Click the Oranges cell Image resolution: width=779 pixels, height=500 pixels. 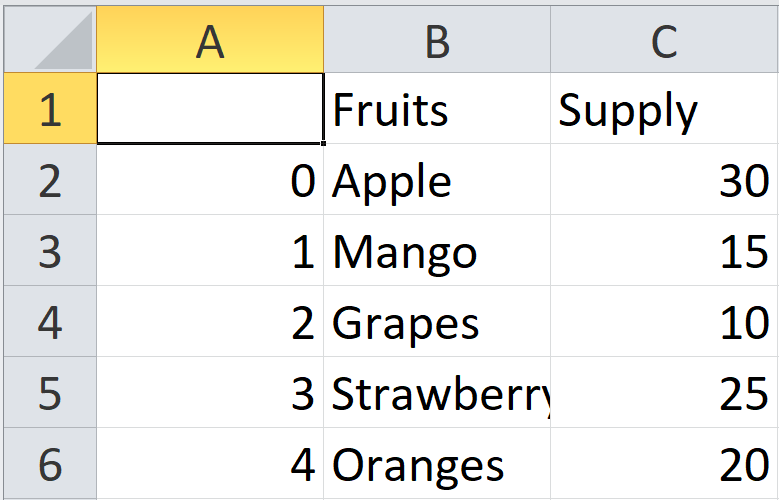(x=437, y=463)
